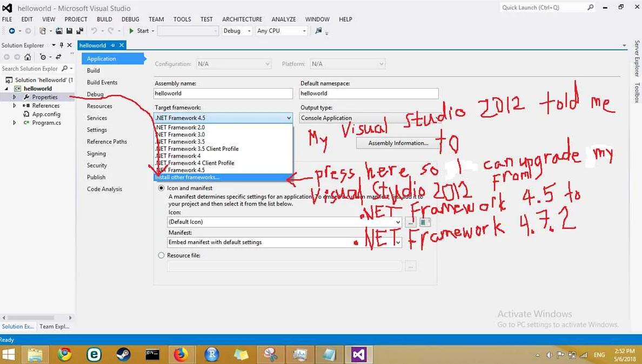Open the Snipping Tool from the taskbar
This screenshot has height=364, width=642.
[270, 354]
